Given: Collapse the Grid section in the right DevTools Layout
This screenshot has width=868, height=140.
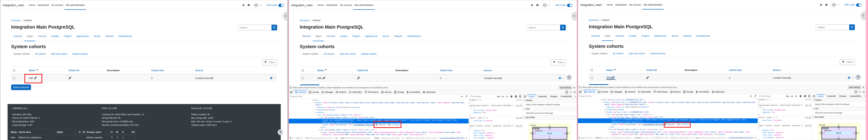Looking at the screenshot, I should click(814, 109).
